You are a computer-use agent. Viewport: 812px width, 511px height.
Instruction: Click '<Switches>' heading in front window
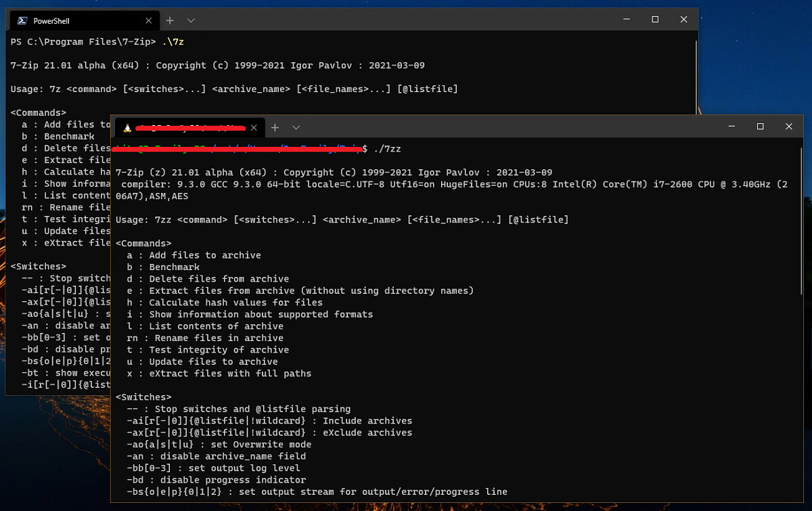point(143,397)
